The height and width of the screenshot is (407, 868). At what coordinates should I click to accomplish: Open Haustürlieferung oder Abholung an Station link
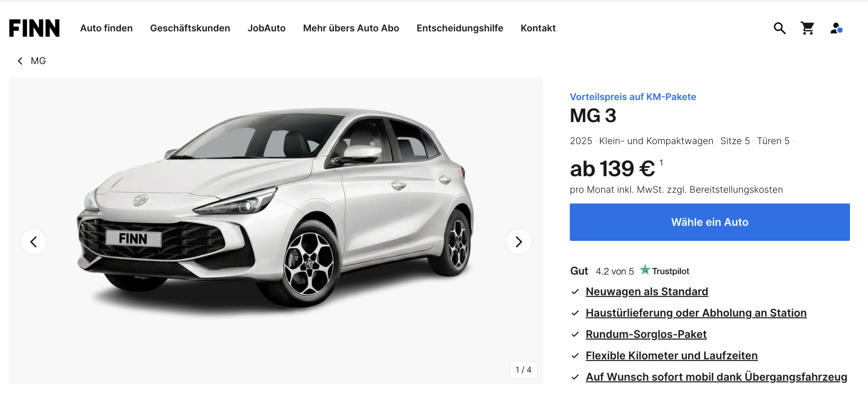[696, 313]
